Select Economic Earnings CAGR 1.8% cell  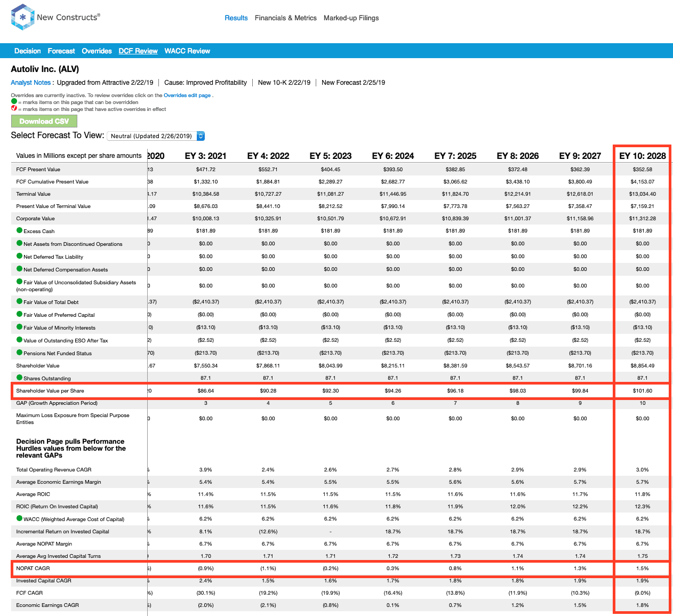(x=643, y=605)
